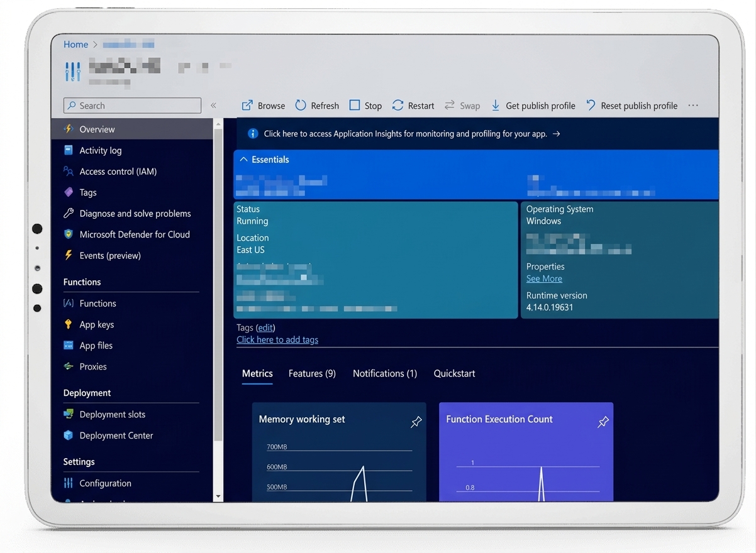Click Reset publish profile
This screenshot has height=553, width=756.
[631, 106]
